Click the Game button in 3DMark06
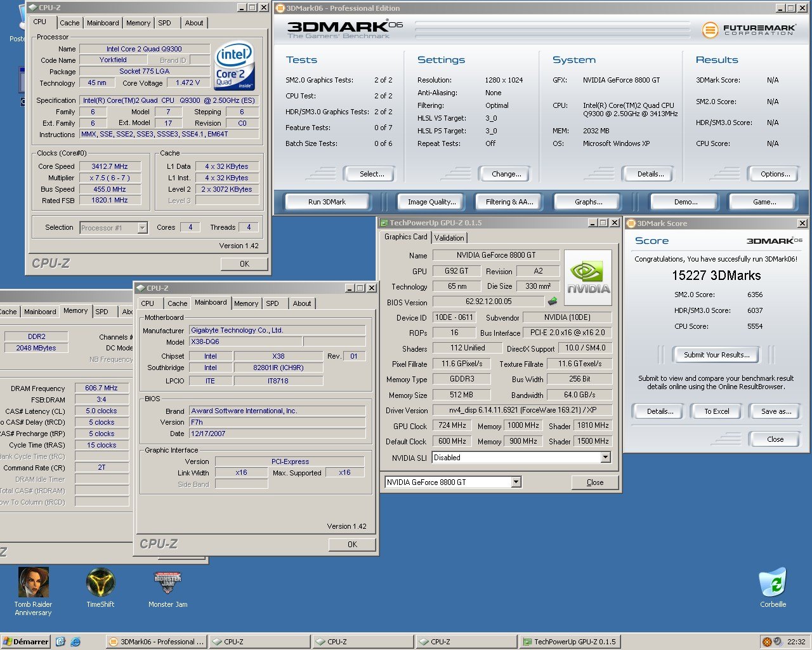The width and height of the screenshot is (812, 650). click(764, 202)
